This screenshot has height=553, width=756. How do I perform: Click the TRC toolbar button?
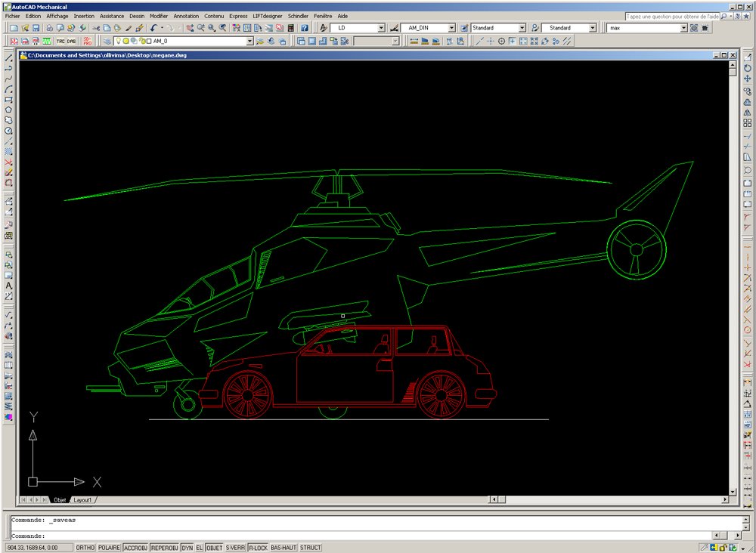point(60,42)
